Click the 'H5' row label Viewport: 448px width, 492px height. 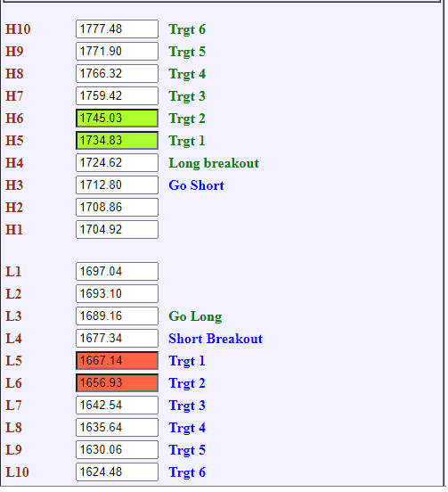click(x=14, y=141)
